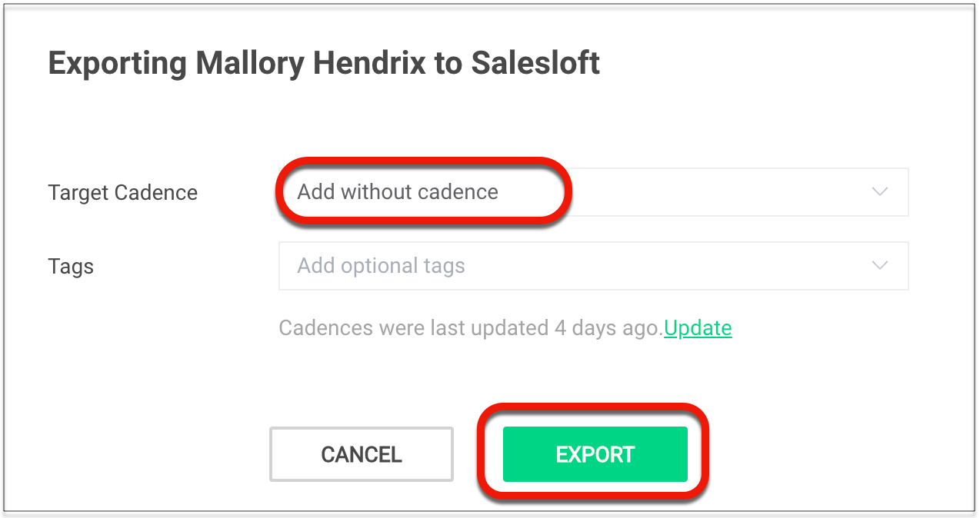Click empty space inside Target Cadence box
This screenshot has height=518, width=980.
click(715, 192)
